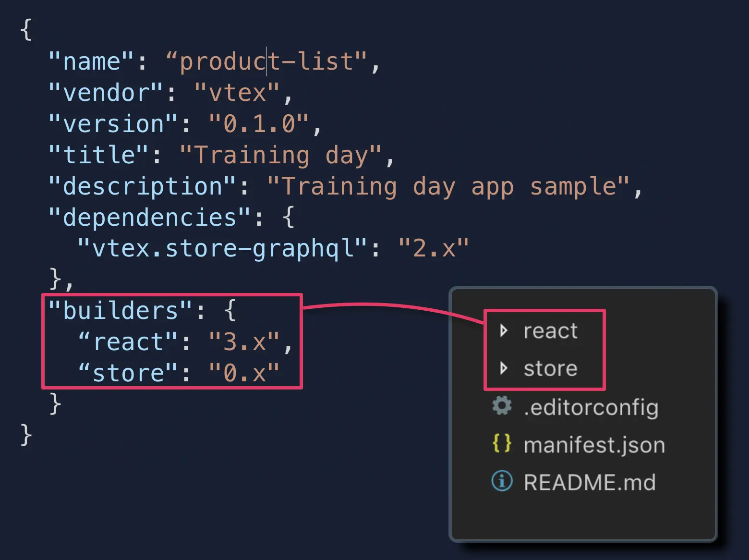Toggle selection of the react entry
This screenshot has width=749, height=560.
[550, 330]
